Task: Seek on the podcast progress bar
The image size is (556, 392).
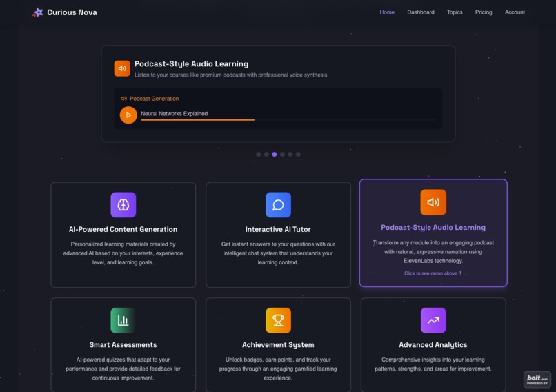Action: point(288,120)
